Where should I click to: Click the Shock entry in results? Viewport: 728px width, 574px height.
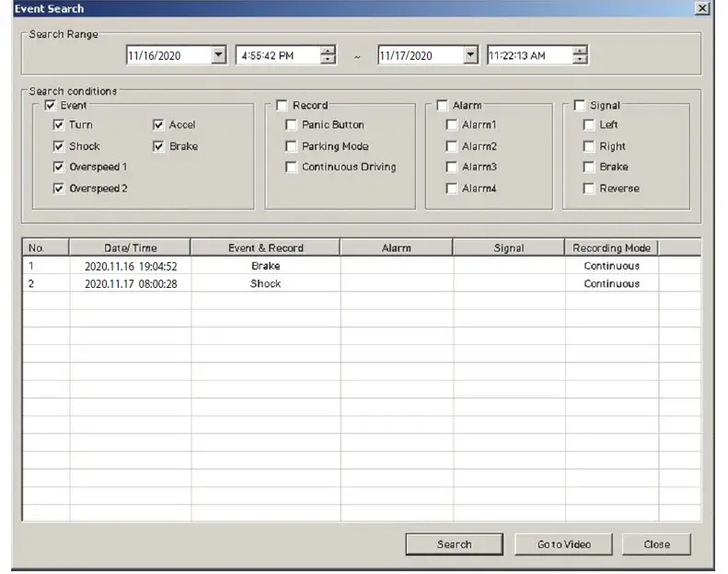click(266, 283)
